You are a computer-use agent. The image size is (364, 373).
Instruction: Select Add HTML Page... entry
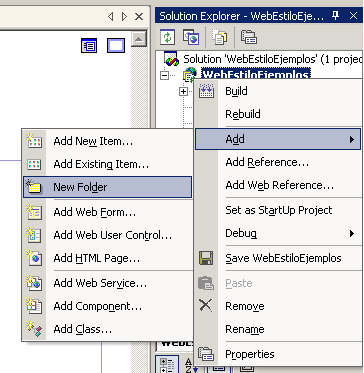coord(107,258)
